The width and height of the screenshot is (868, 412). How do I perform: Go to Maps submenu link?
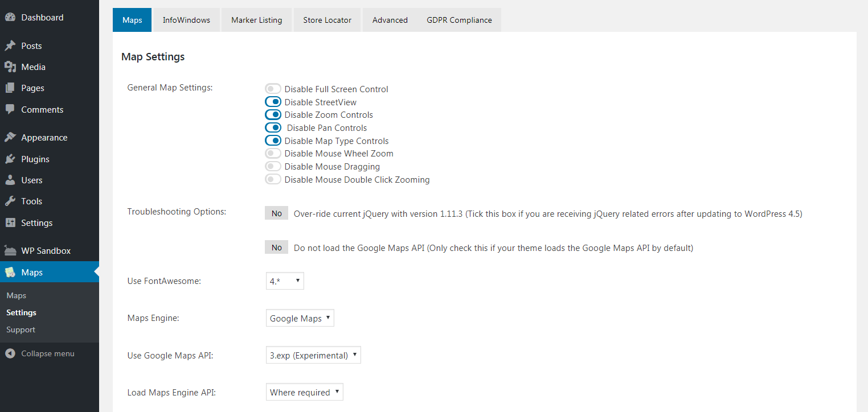17,295
